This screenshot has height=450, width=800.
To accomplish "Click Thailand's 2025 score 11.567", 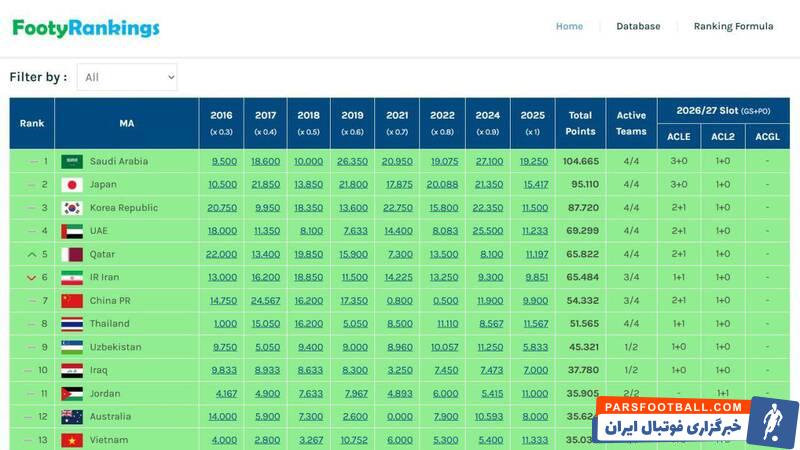I will click(x=535, y=324).
